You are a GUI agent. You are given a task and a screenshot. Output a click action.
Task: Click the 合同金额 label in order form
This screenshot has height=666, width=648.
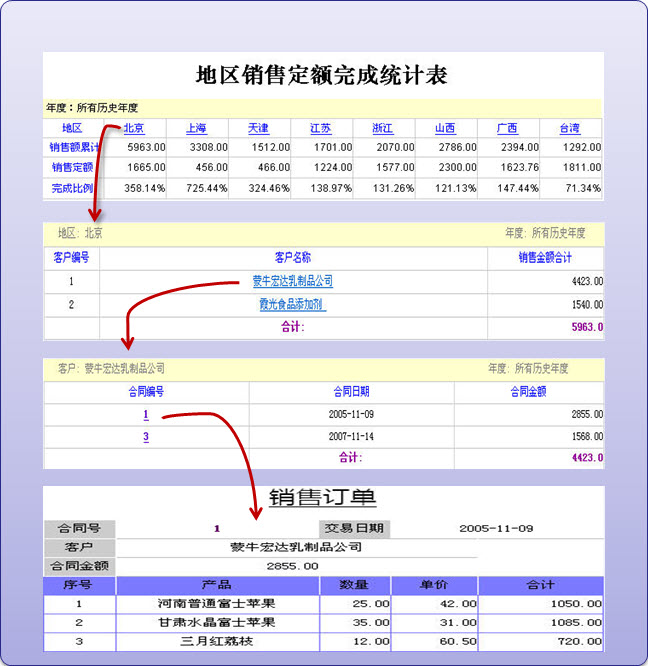pyautogui.click(x=80, y=566)
